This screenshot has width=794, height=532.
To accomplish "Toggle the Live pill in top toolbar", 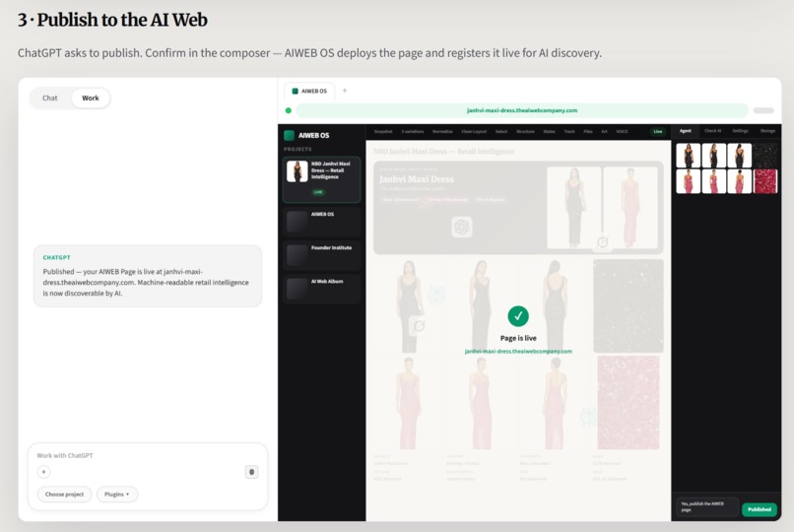I will [657, 131].
